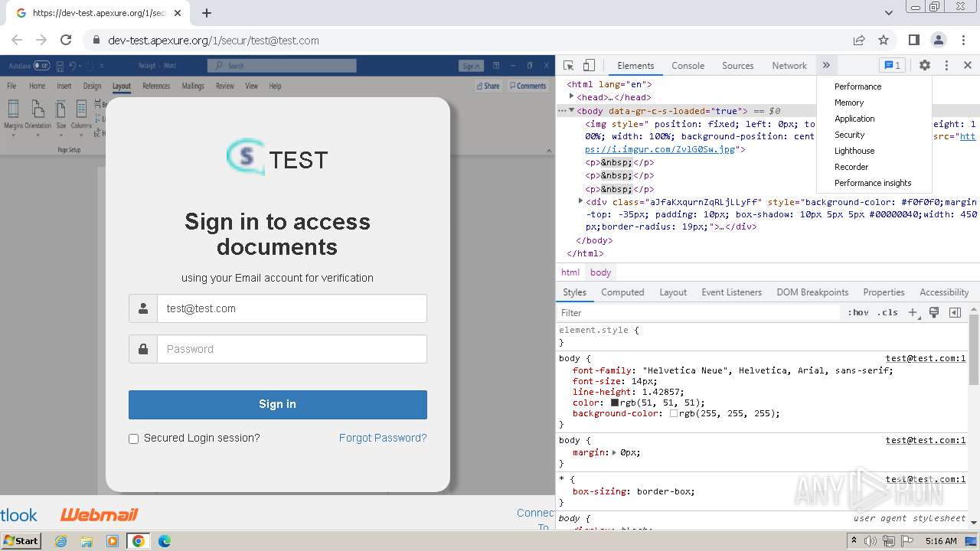
Task: Select html in the breadcrumb
Action: tap(570, 272)
